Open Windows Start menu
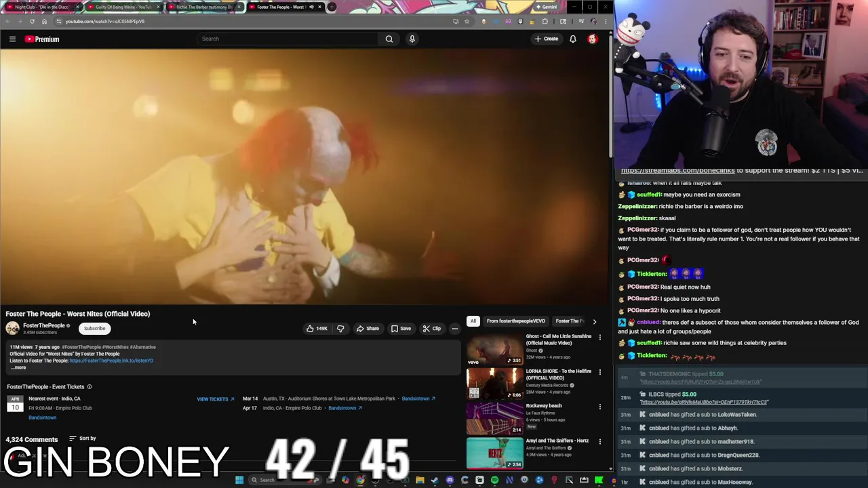Viewport: 868px width, 488px height. (239, 480)
